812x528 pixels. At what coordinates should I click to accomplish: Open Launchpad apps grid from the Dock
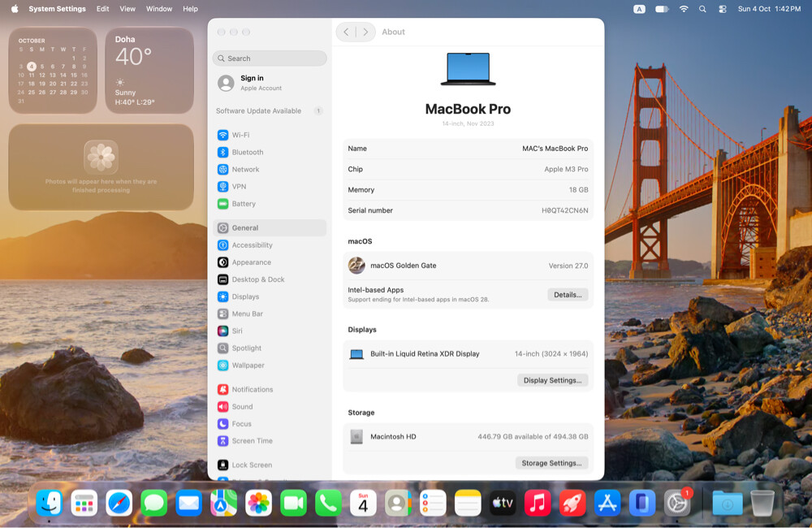pos(84,503)
